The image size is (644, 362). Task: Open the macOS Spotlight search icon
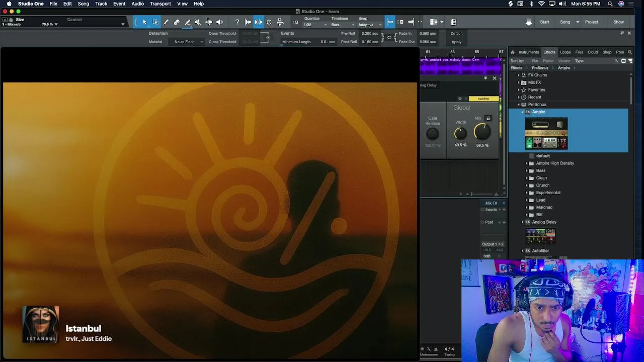tap(610, 4)
